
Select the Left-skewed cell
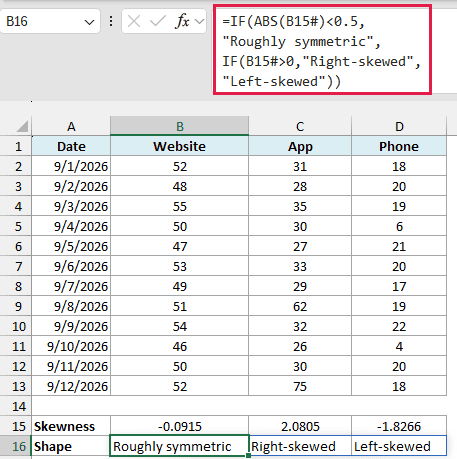[x=399, y=446]
